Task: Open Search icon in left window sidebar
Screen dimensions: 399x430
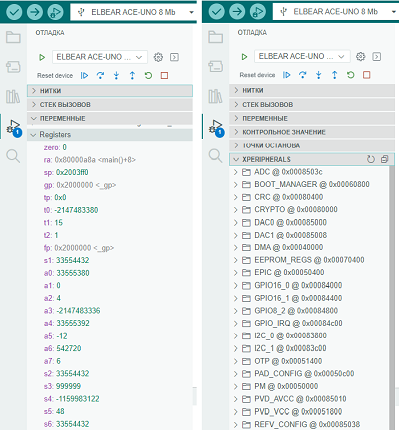Action: pos(13,156)
